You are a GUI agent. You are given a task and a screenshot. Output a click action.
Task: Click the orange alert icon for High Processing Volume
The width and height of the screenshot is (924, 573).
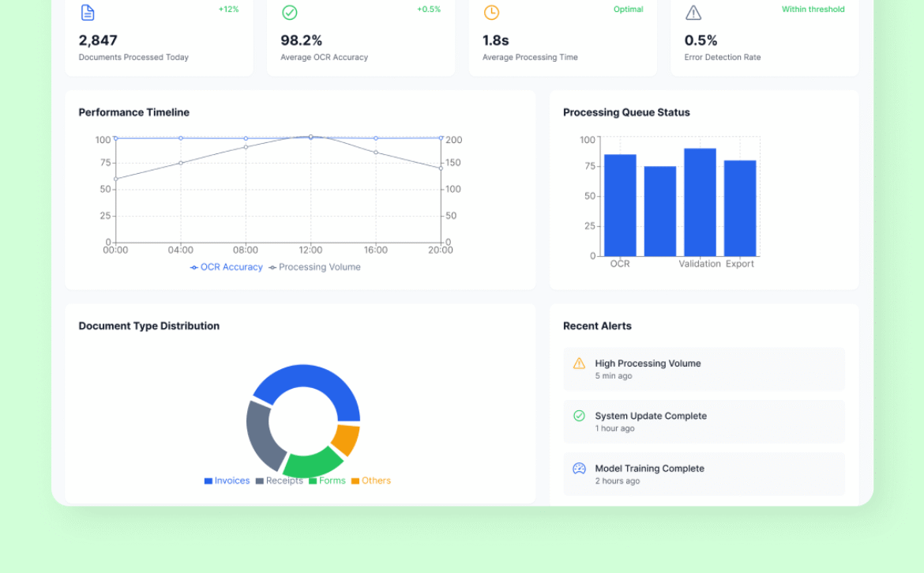tap(579, 364)
